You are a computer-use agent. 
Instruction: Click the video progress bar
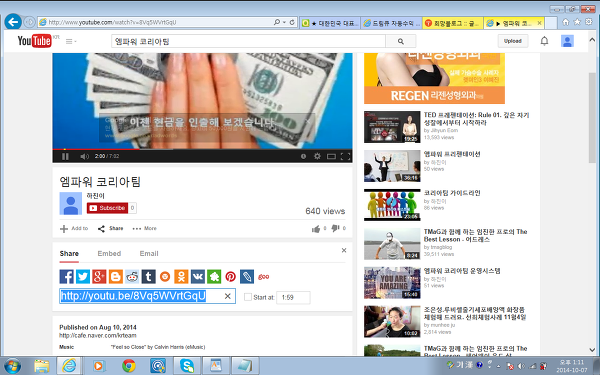202,149
